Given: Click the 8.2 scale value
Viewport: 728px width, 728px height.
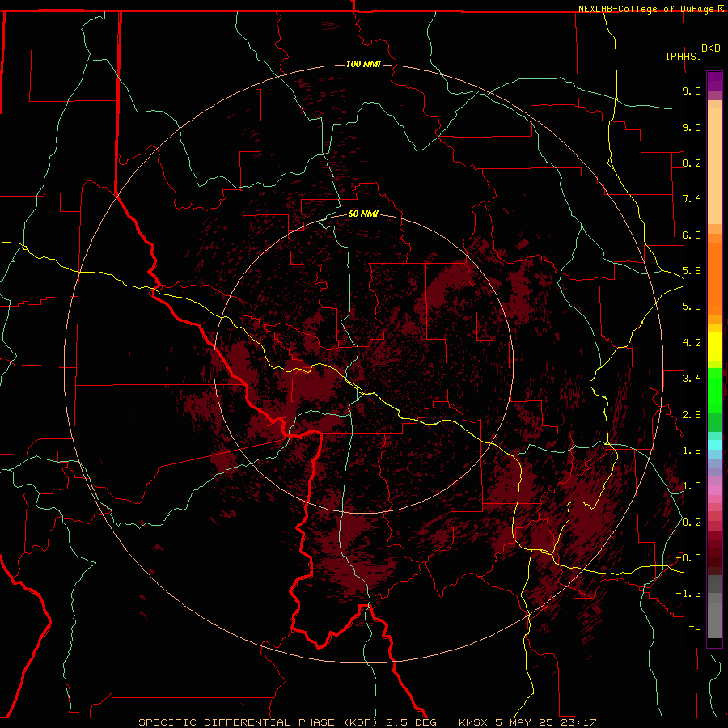Looking at the screenshot, I should (x=692, y=163).
